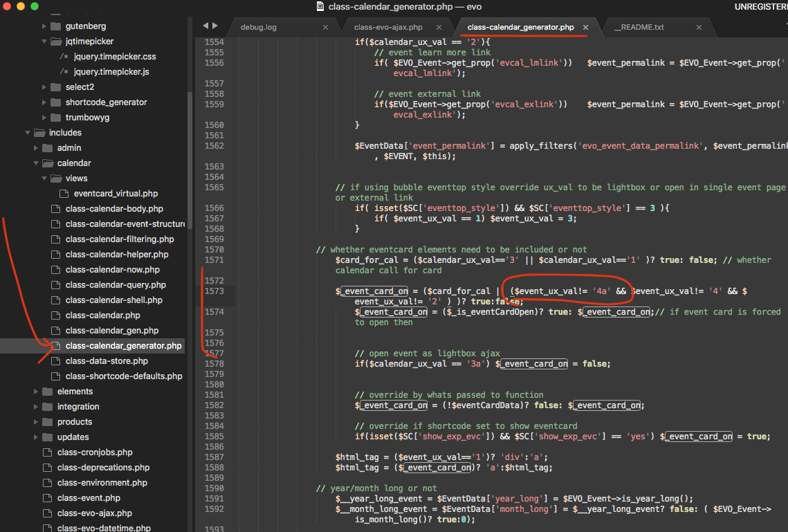Click the calendar folder icon
This screenshot has height=532, width=788.
coord(48,163)
